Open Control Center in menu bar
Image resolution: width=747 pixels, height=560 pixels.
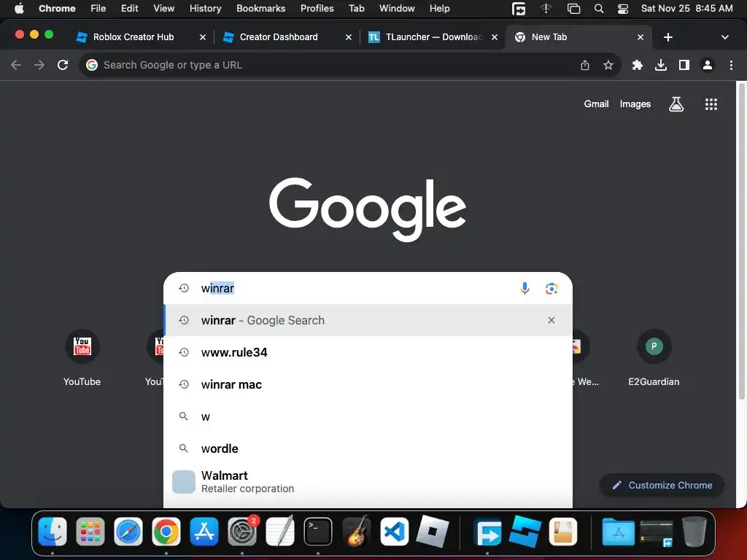pyautogui.click(x=623, y=9)
